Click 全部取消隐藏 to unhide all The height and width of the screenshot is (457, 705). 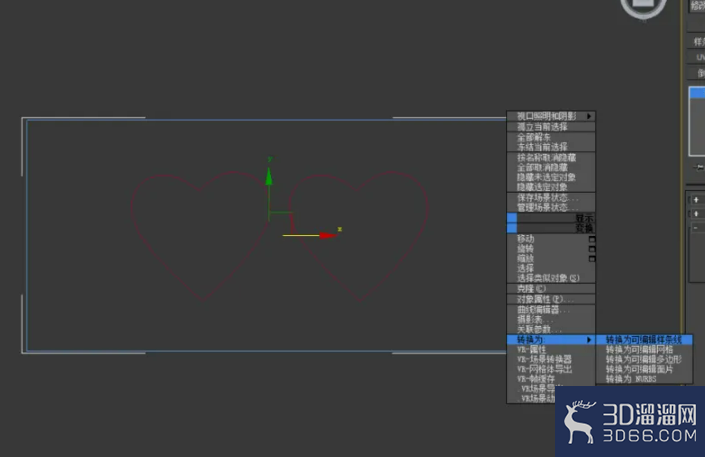tap(551, 167)
